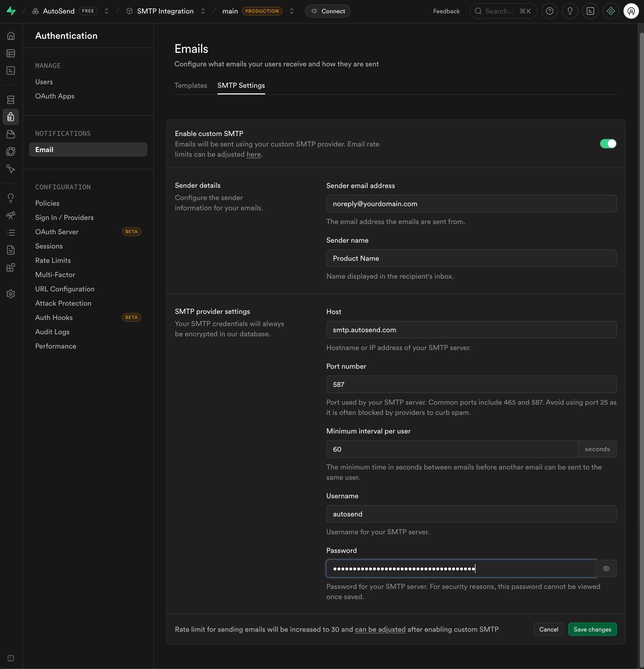Collapse sidebar with the bottom-left icon
644x669 pixels.
click(x=10, y=658)
